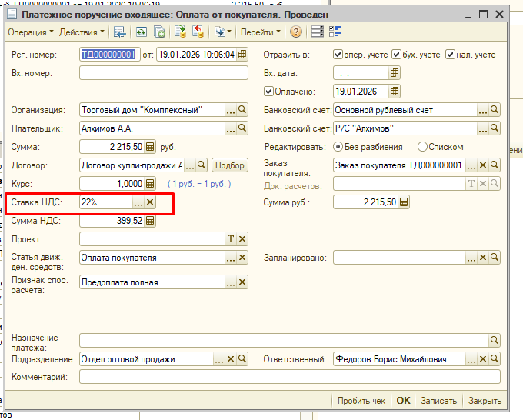Viewport: 523px width, 420px height.
Task: Click the refresh document toolbar icon
Action: [142, 32]
